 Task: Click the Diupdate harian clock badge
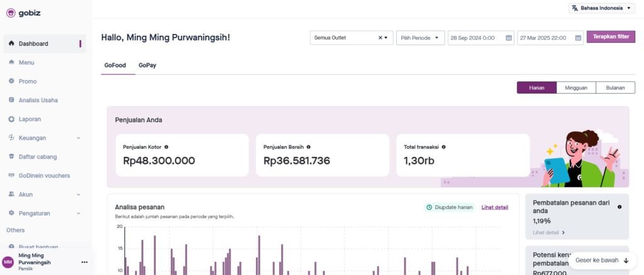point(449,207)
